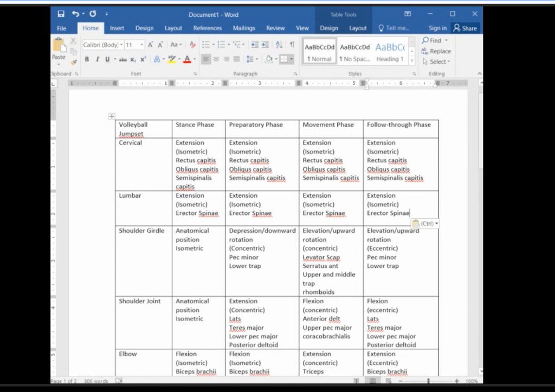555x392 pixels.
Task: Open the Font dialog launcher
Action: (x=195, y=74)
